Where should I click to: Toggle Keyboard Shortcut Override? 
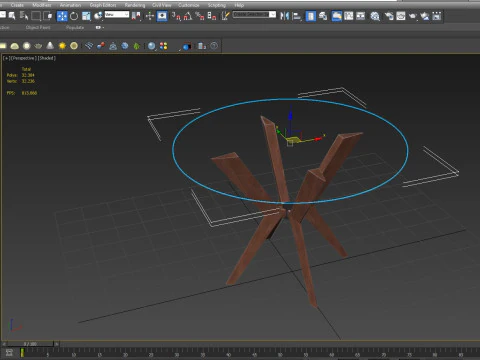coord(162,16)
